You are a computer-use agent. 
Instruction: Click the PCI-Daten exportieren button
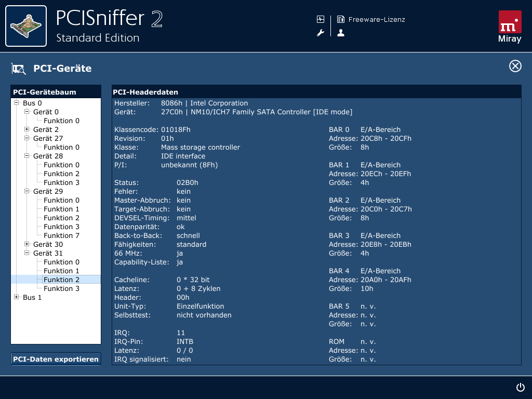tap(55, 359)
